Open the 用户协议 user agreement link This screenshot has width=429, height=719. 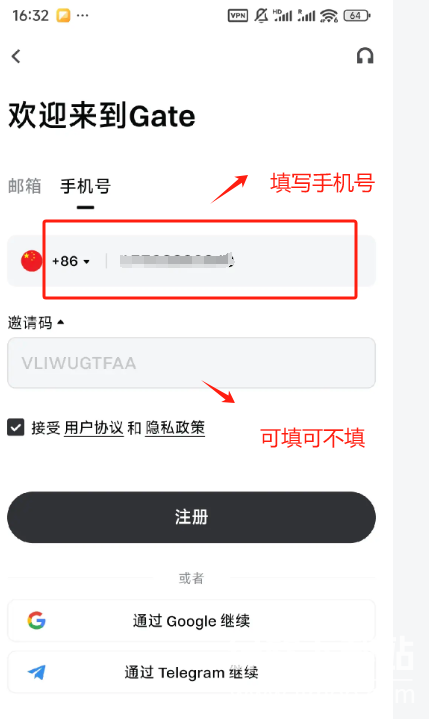point(94,427)
